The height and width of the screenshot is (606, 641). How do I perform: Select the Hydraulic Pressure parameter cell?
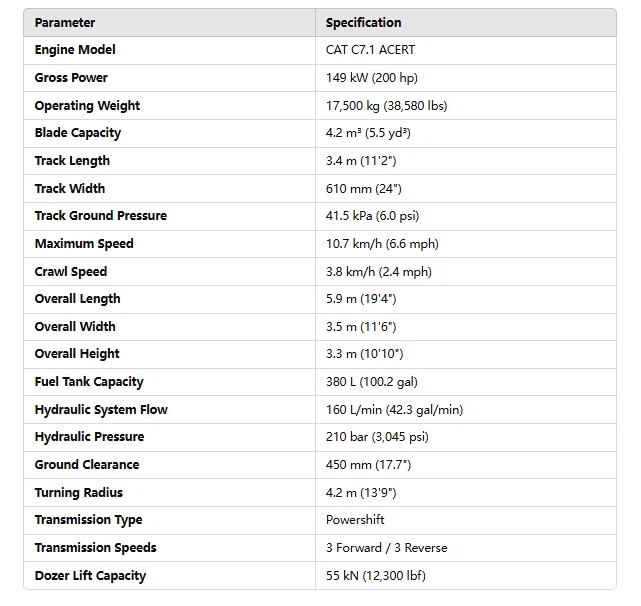tap(89, 437)
